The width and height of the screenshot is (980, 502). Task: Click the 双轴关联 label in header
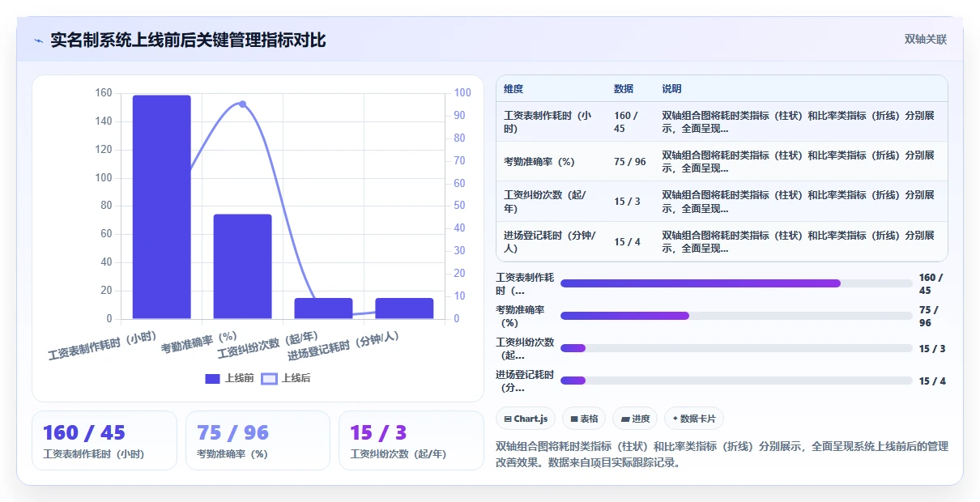(926, 40)
